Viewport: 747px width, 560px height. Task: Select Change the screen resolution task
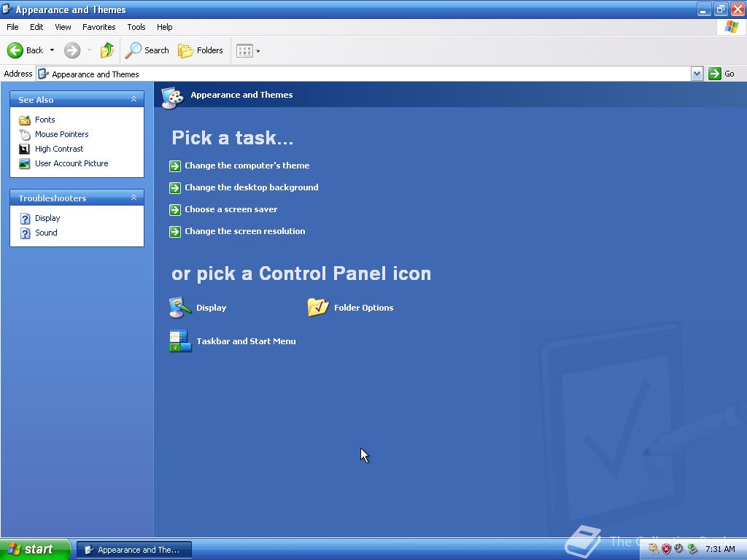(245, 231)
